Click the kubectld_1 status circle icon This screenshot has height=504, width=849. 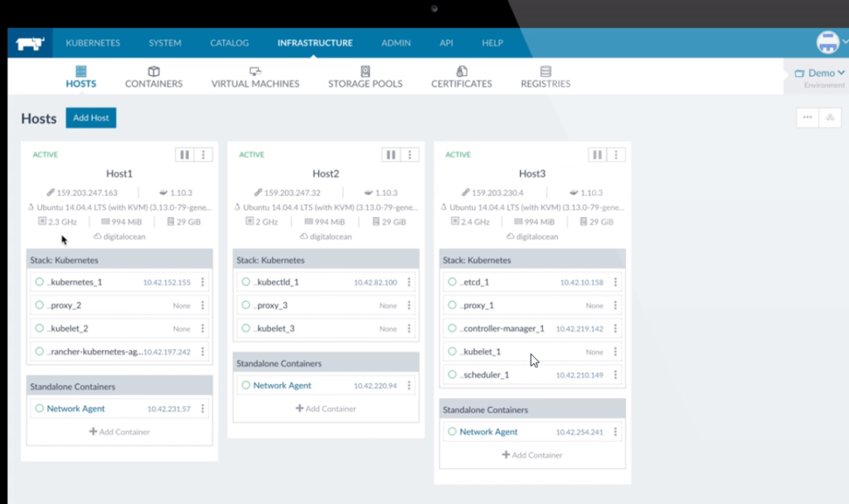(245, 282)
